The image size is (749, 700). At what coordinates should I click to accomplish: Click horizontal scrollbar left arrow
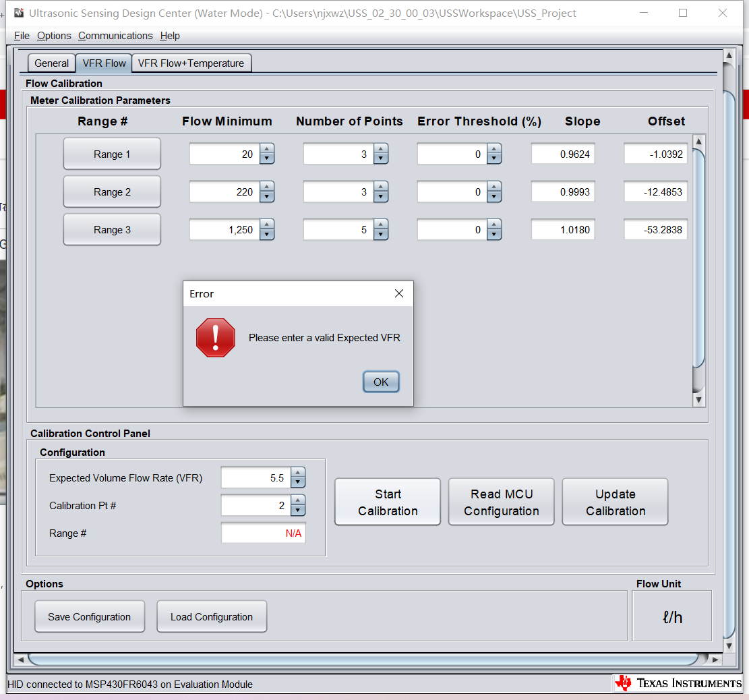20,660
